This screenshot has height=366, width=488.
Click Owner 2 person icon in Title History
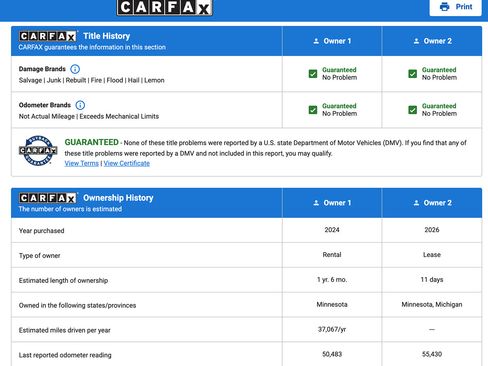click(x=416, y=41)
